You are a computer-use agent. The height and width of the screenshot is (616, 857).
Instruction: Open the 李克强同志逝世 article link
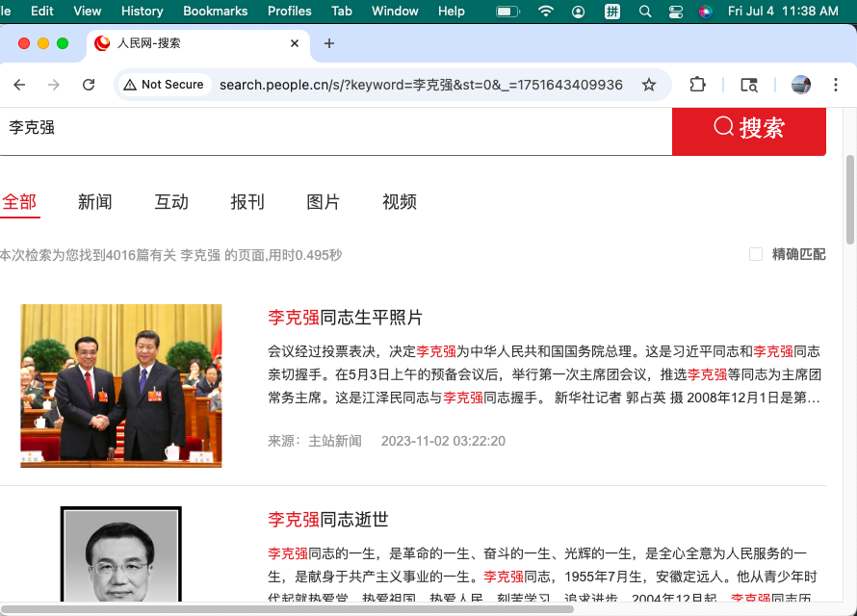click(328, 520)
